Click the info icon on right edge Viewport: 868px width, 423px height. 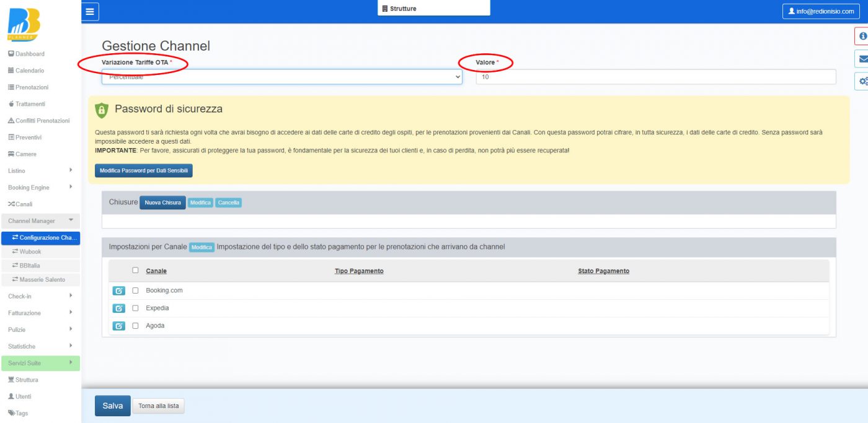862,37
